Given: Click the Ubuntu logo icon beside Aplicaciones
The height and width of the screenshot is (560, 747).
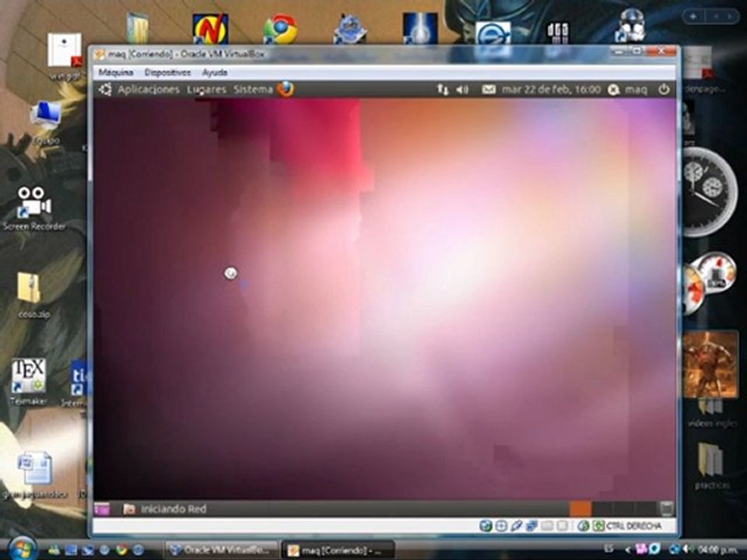Looking at the screenshot, I should pyautogui.click(x=105, y=89).
